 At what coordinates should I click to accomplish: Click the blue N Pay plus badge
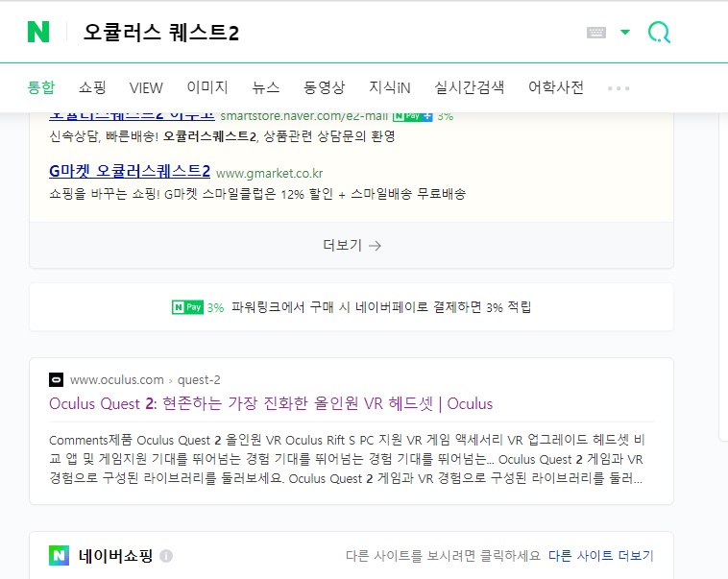tap(412, 116)
